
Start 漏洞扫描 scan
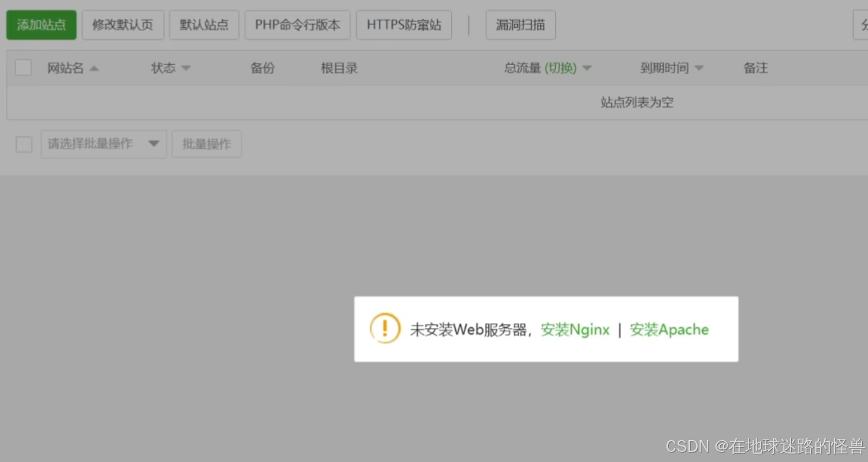point(520,25)
